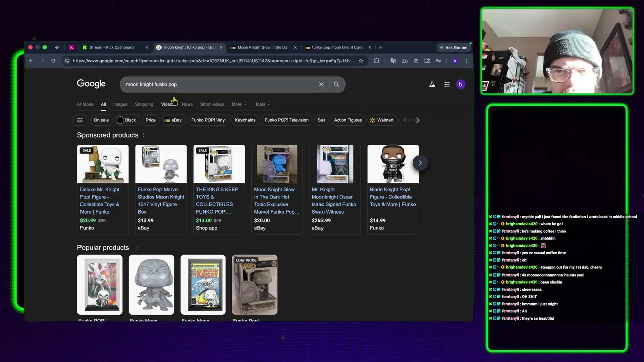
Task: Open the Chrome profile avatar in the toolbar
Action: click(x=455, y=61)
